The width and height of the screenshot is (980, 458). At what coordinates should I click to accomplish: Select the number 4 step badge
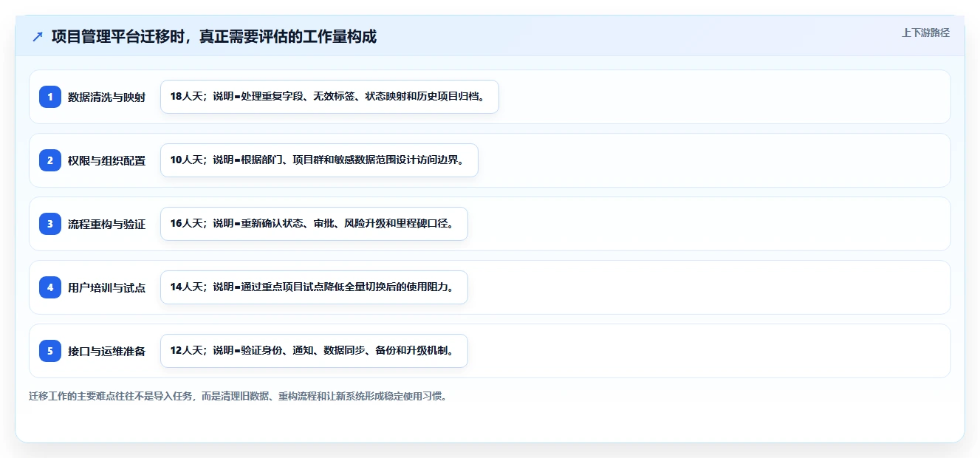pos(50,287)
